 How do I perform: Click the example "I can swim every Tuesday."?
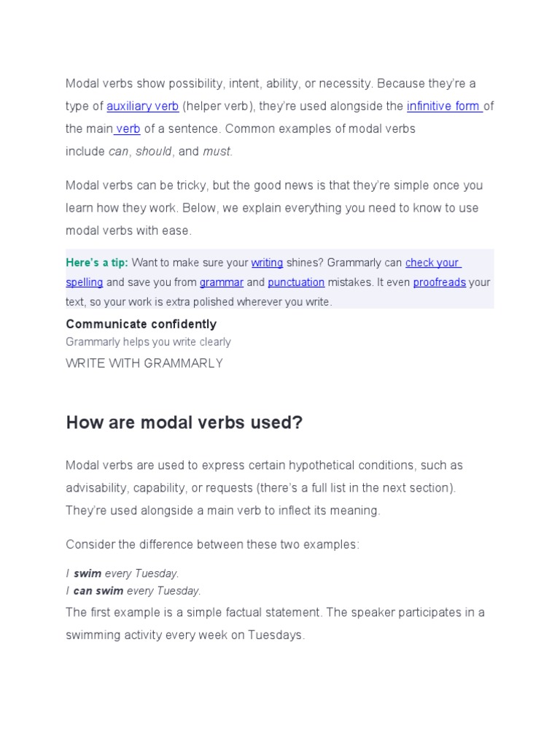click(x=133, y=591)
